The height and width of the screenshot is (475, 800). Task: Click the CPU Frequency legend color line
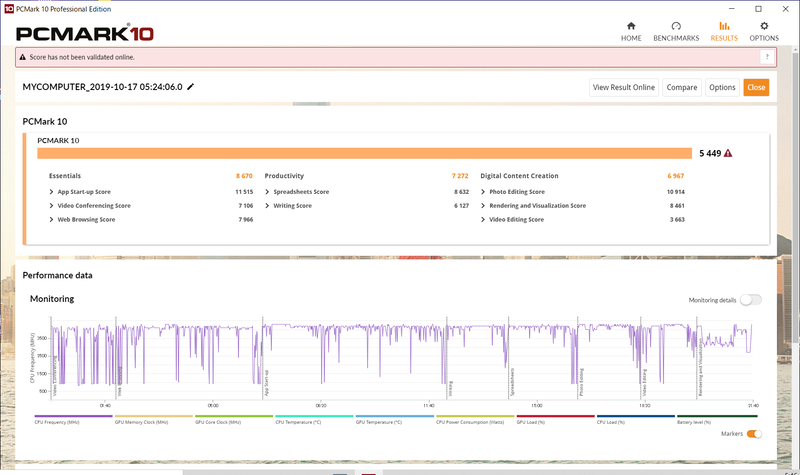pyautogui.click(x=72, y=416)
